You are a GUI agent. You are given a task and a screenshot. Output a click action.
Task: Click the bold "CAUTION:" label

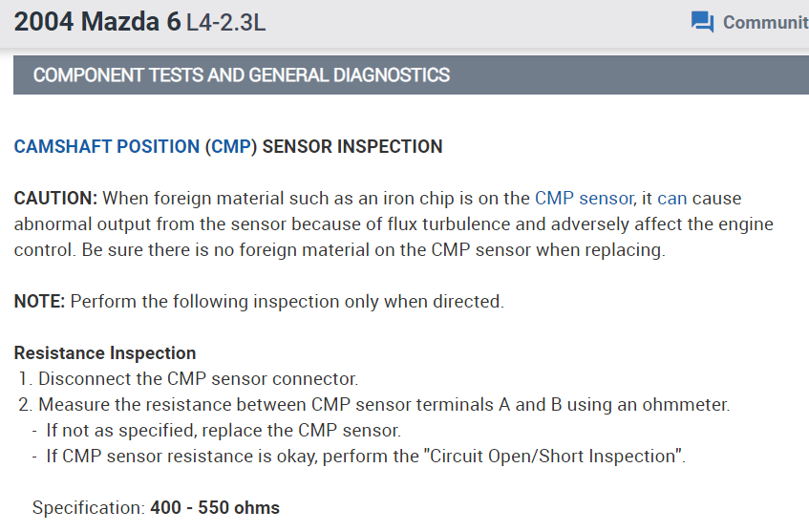[x=55, y=199]
